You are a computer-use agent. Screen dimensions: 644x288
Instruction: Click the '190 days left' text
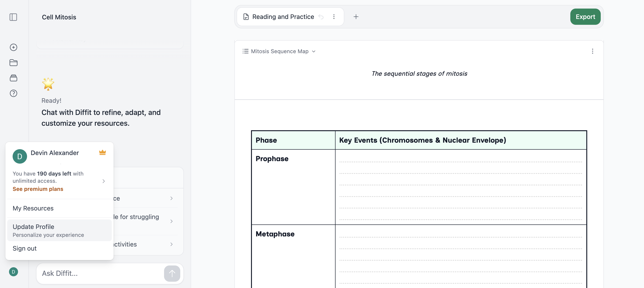54,174
